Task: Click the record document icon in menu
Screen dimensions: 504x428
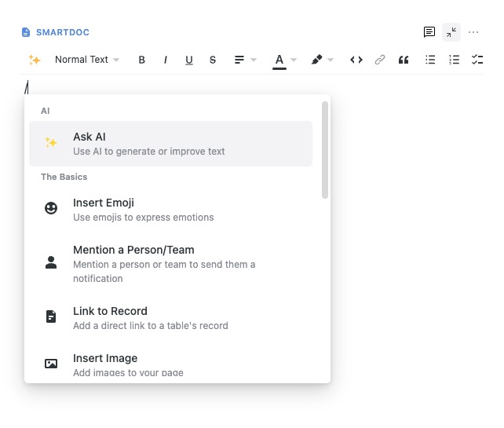Action: click(x=51, y=316)
